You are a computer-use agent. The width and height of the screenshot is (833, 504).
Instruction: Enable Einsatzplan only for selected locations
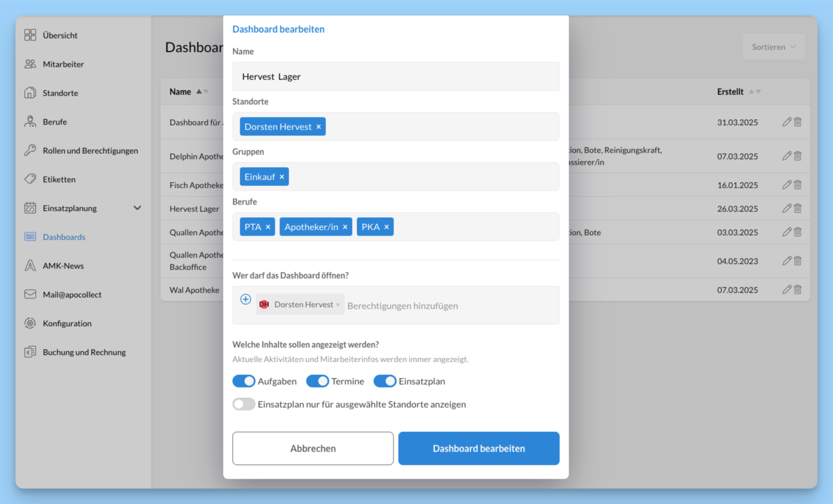(x=244, y=404)
